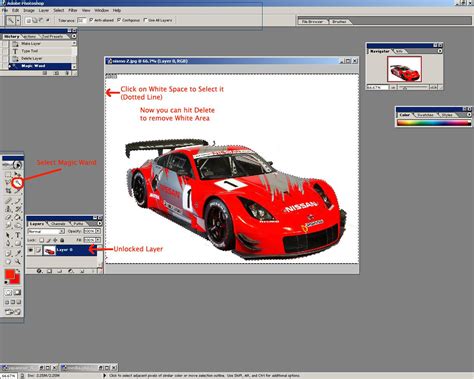Screen dimensions: 474x379
Task: Open the Image menu
Action: [x=29, y=11]
